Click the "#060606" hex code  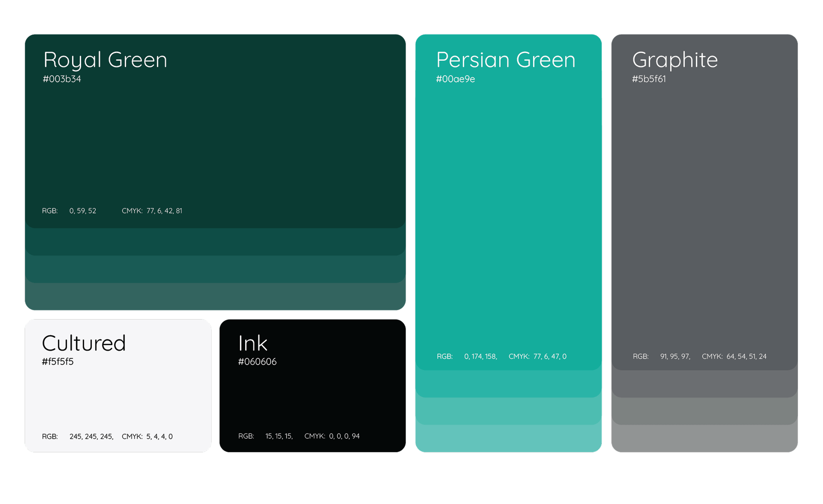(x=257, y=362)
